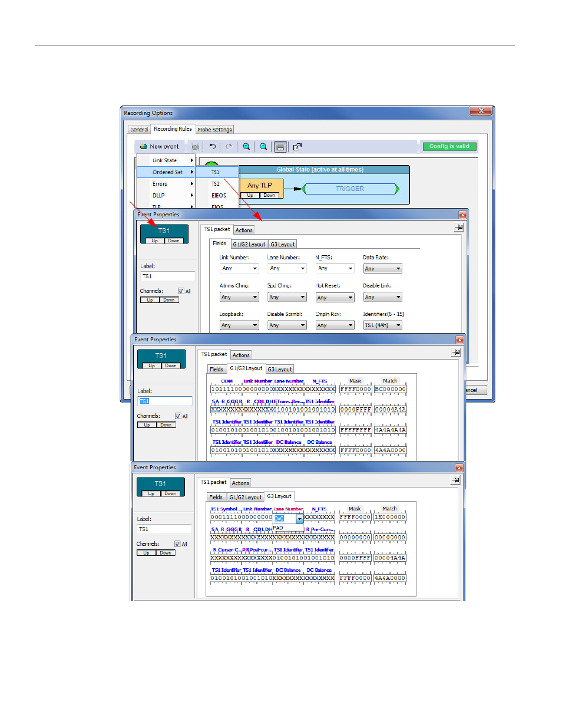Viewport: 562px width, 728px height.
Task: Choose TS1 in the Ordered Set submenu
Action: [x=216, y=172]
